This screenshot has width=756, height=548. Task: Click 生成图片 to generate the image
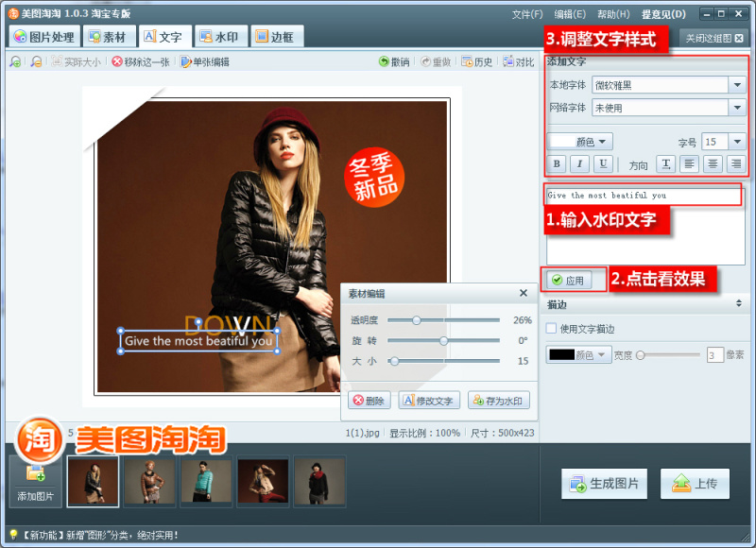tap(604, 484)
